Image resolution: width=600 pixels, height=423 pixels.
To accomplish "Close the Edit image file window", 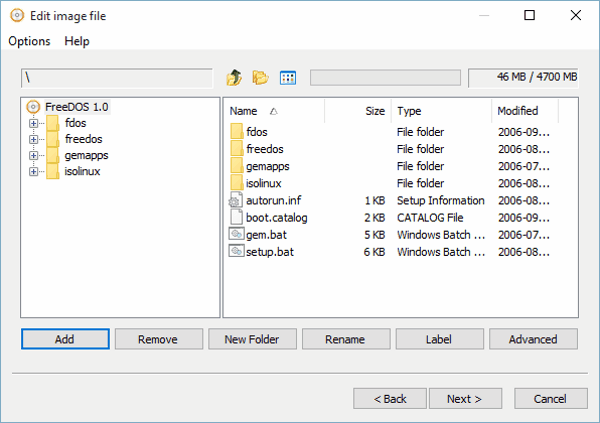I will coord(576,15).
